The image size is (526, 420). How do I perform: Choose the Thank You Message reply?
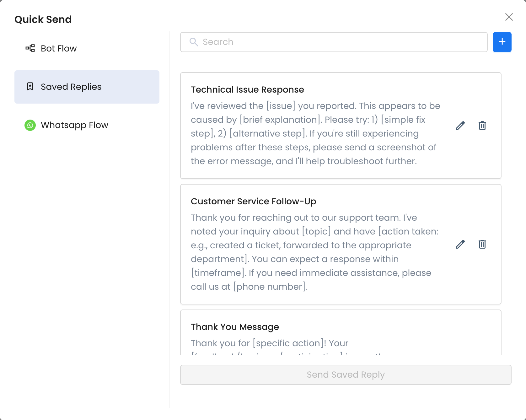[235, 327]
